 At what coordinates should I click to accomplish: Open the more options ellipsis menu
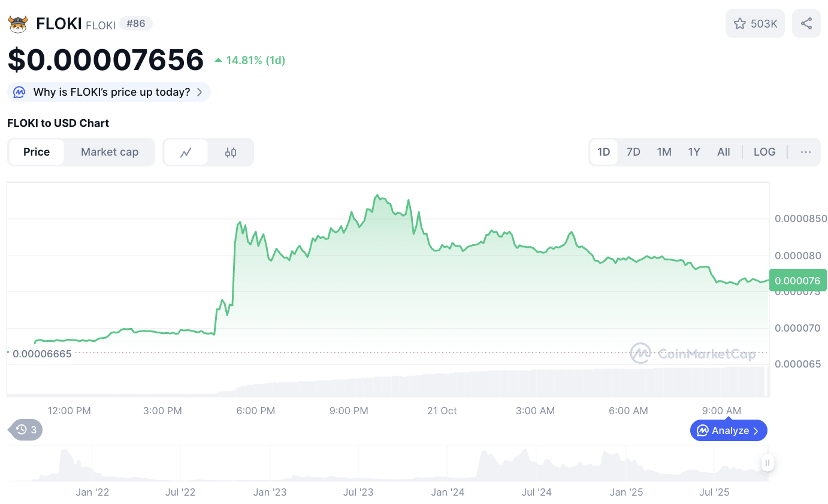(x=806, y=152)
